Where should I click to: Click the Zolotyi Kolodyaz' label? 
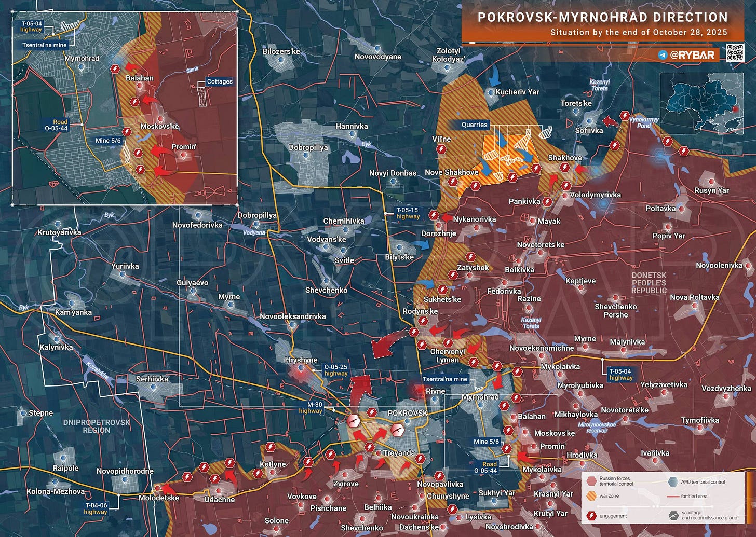coord(448,55)
